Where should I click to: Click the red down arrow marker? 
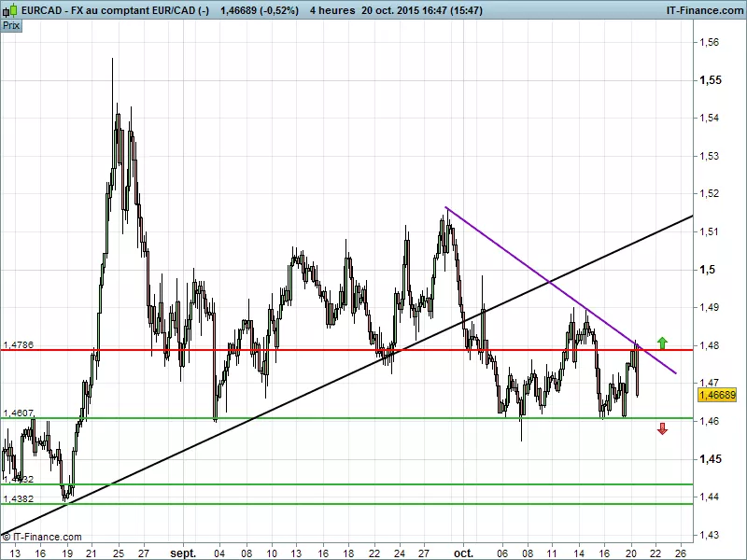662,428
